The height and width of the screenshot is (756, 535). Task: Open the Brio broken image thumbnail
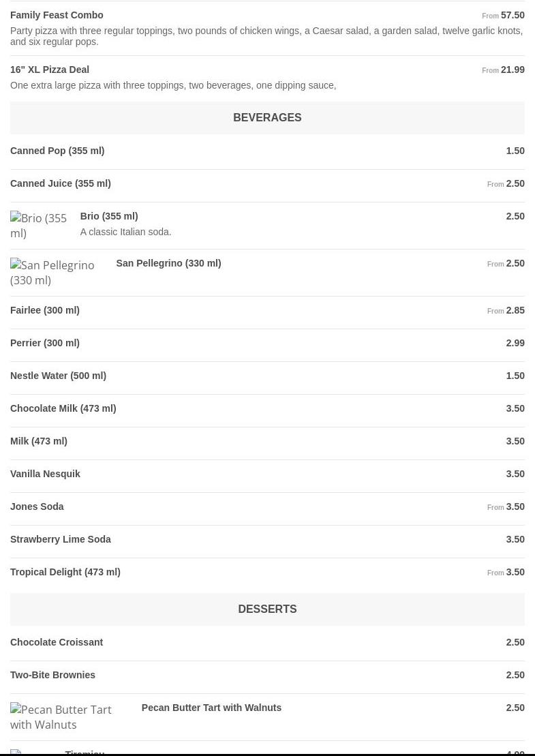[40, 225]
